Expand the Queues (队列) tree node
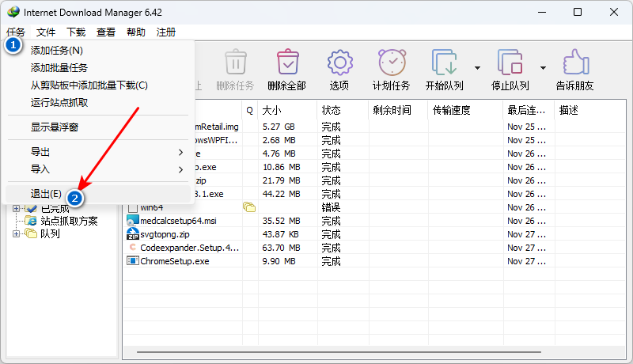633x364 pixels. click(x=16, y=233)
